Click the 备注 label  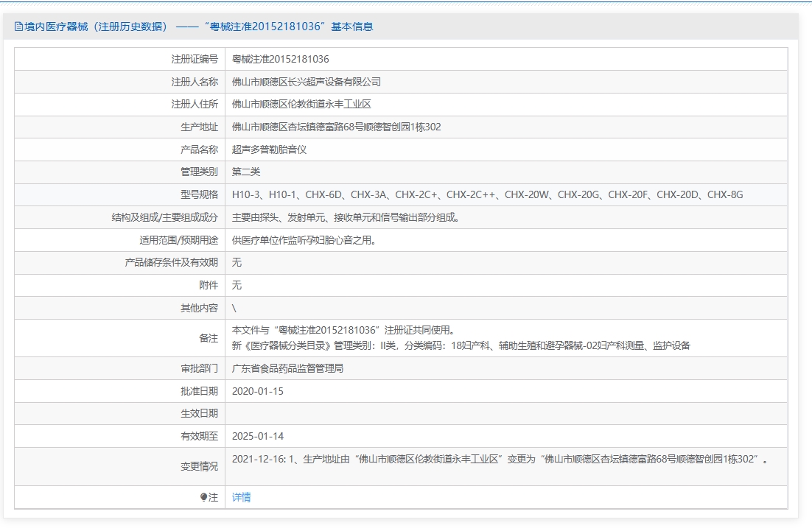coord(209,338)
